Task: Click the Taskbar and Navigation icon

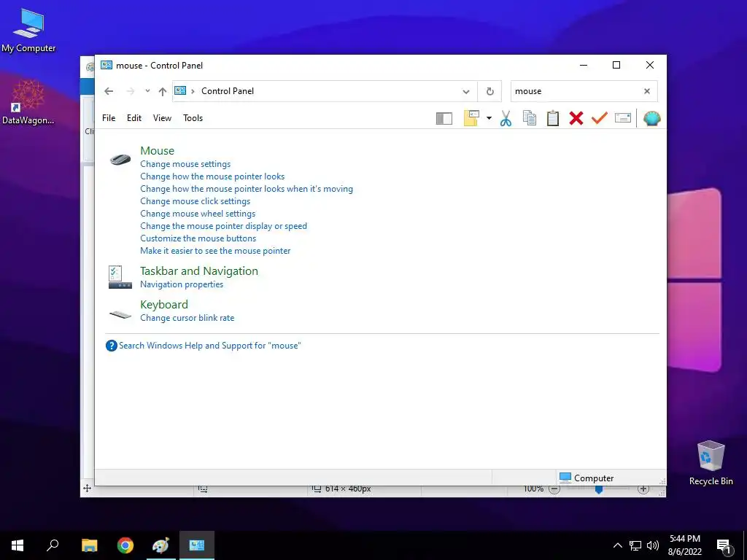Action: pos(120,277)
